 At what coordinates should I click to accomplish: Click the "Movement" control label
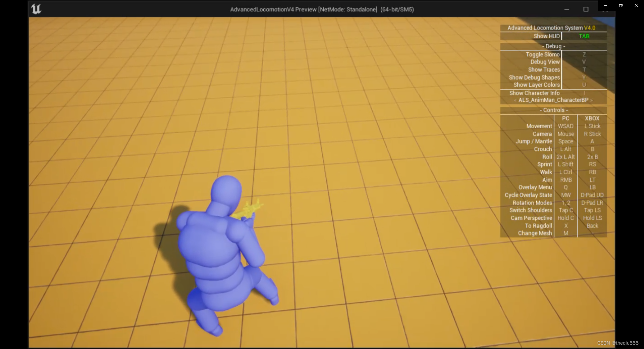[539, 126]
